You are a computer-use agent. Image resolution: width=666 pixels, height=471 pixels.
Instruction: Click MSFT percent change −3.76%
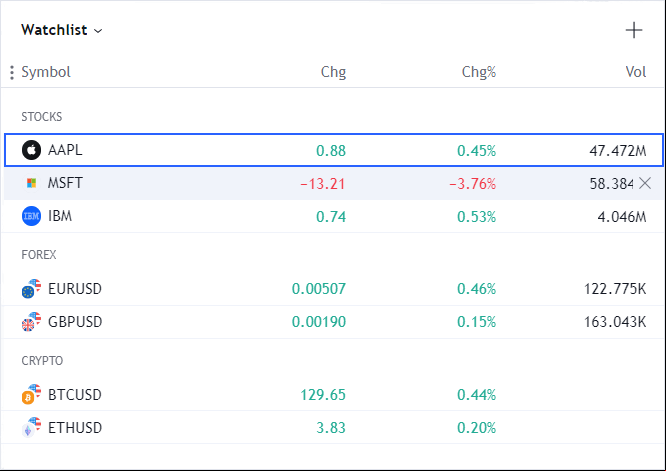pyautogui.click(x=472, y=184)
